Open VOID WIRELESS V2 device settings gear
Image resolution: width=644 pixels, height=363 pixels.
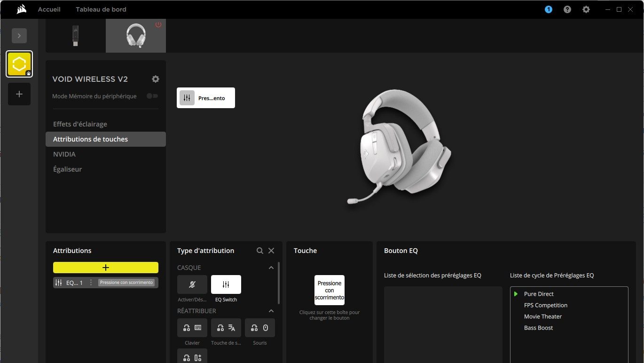(155, 79)
